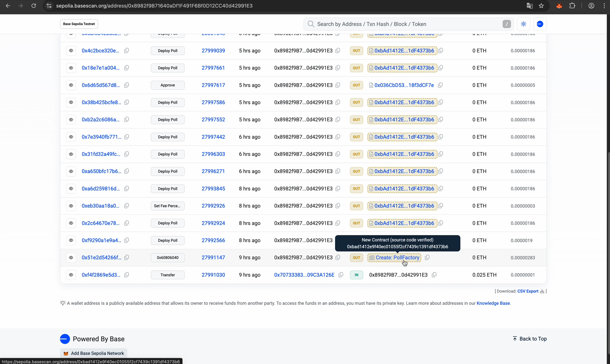Focus the address search field
This screenshot has width=610, height=364.
(x=408, y=24)
